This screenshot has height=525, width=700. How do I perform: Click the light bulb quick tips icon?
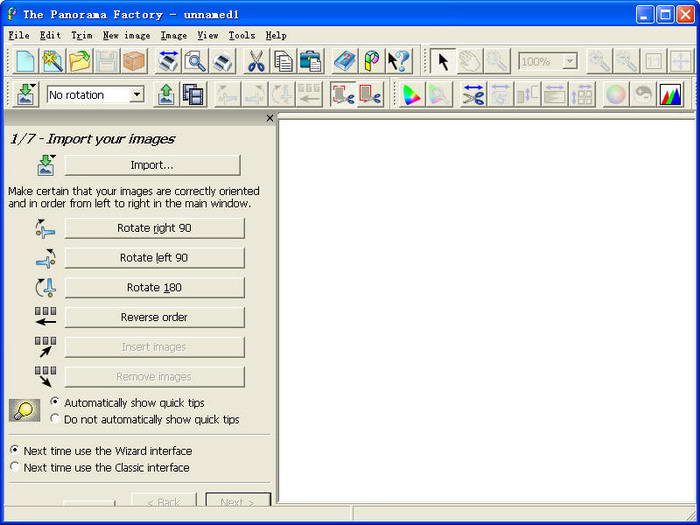(25, 410)
